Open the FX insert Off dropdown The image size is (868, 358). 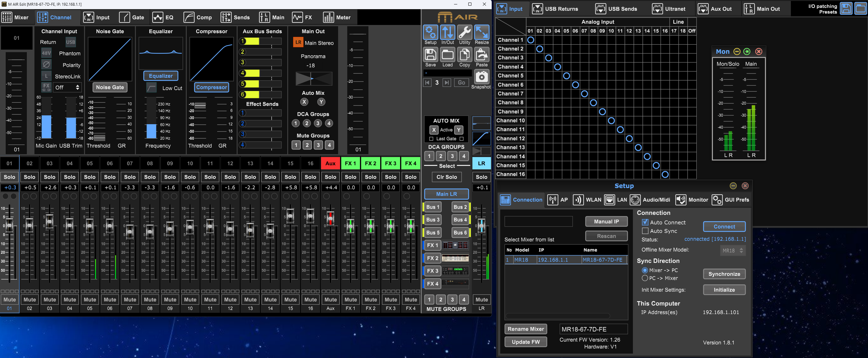[x=67, y=87]
